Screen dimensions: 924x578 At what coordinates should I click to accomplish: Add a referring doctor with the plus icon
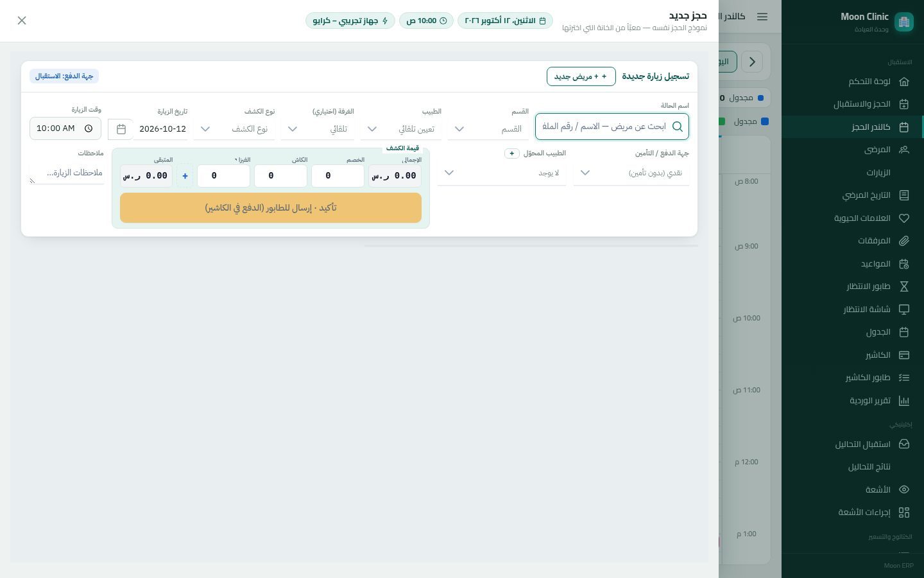tap(511, 153)
